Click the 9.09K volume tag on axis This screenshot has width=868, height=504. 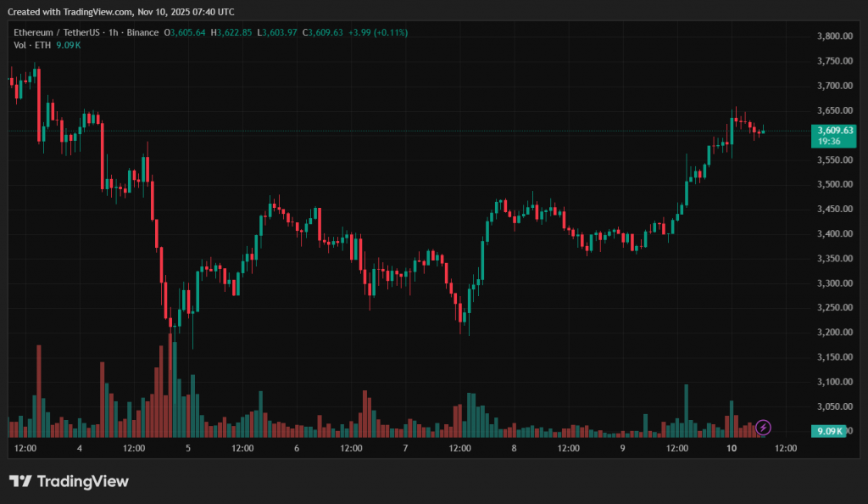[x=829, y=432]
